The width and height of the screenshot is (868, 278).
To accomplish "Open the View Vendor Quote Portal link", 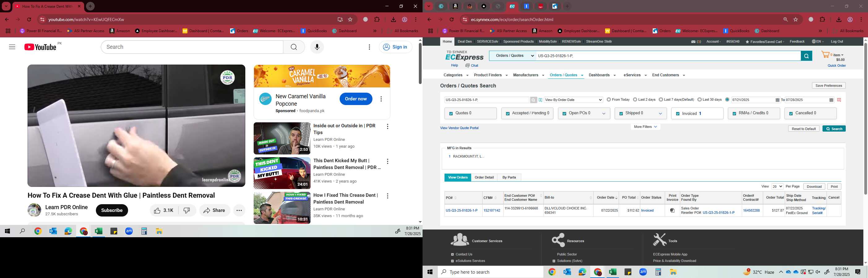I will tap(459, 128).
